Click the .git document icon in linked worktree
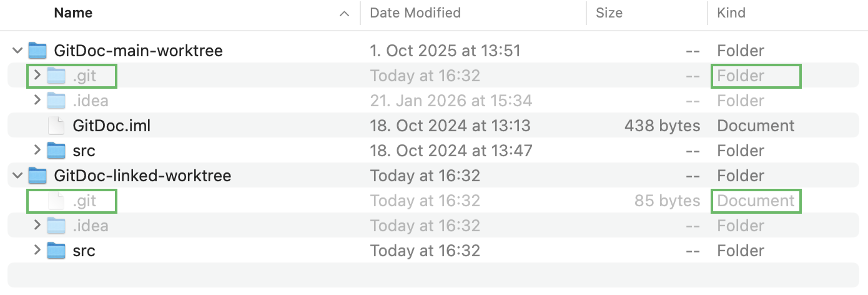 tap(57, 201)
